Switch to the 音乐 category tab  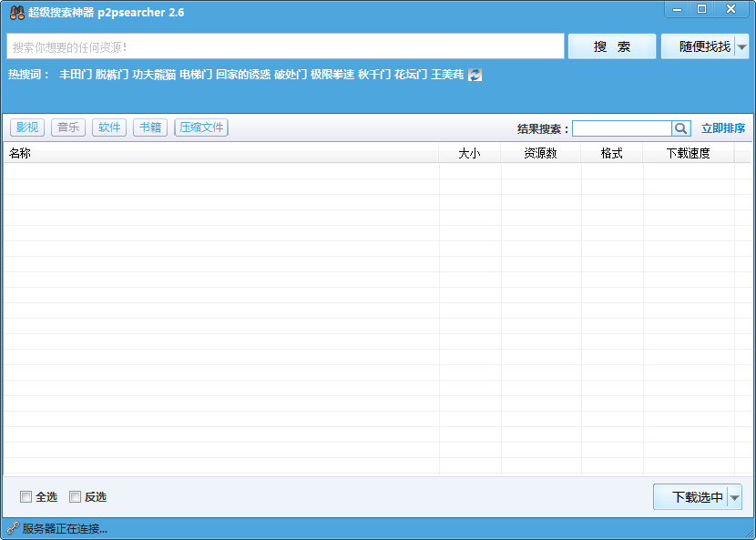point(67,127)
